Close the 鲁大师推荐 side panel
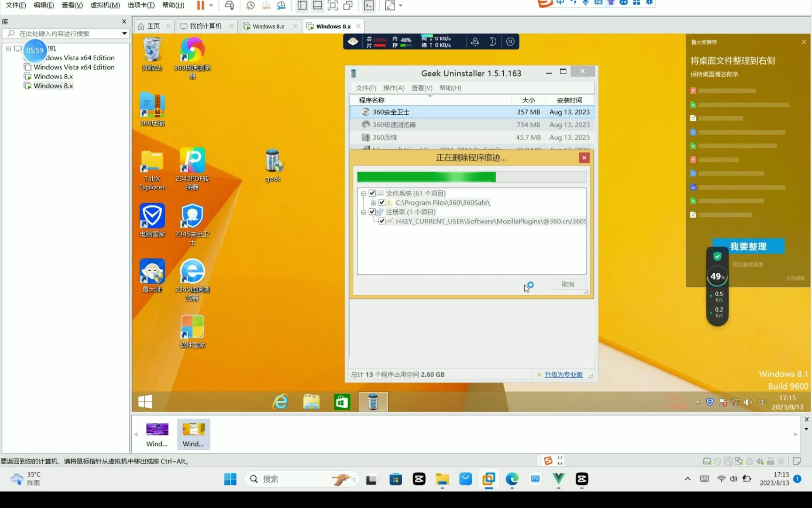This screenshot has width=812, height=508. click(804, 42)
